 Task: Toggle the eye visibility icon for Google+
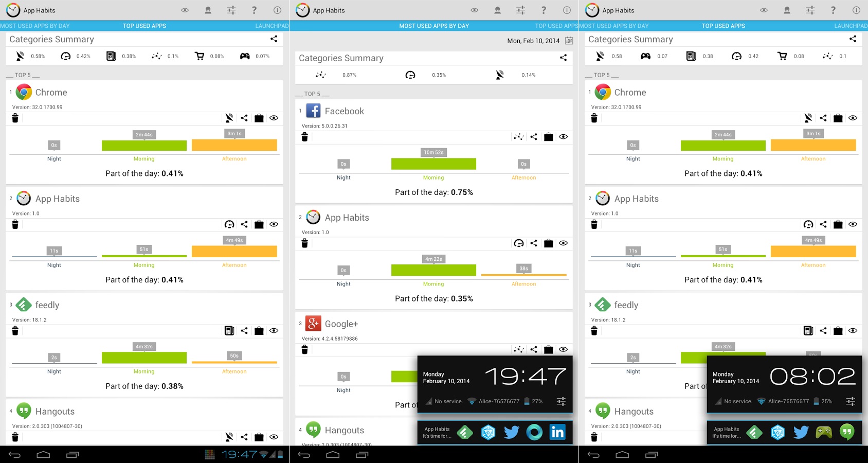[x=564, y=350]
